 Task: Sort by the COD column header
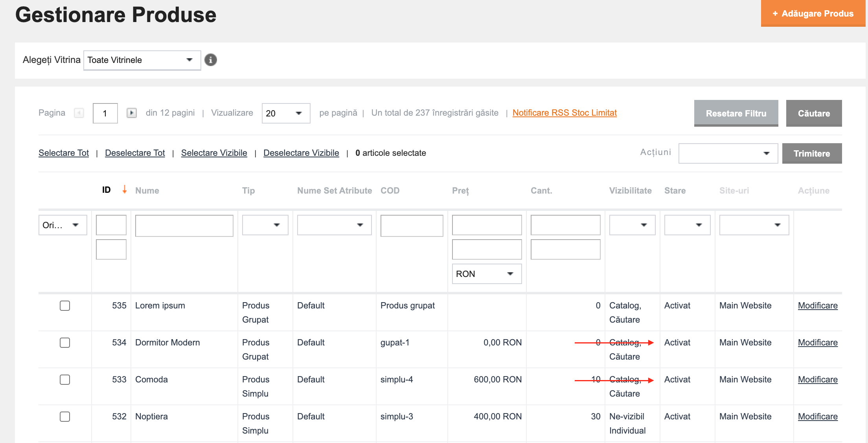coord(390,190)
